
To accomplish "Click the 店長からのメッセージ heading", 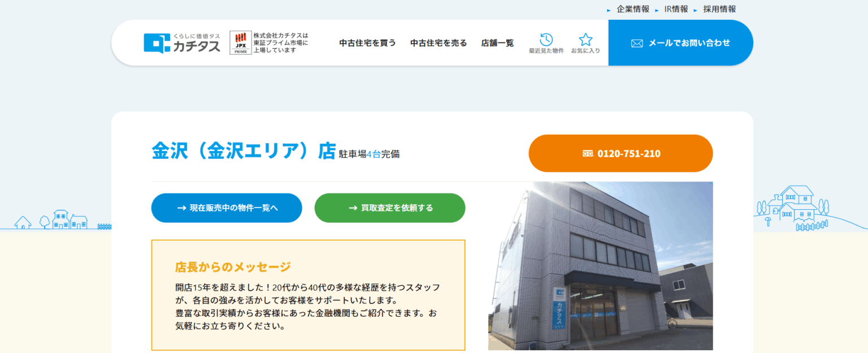I will click(x=233, y=267).
